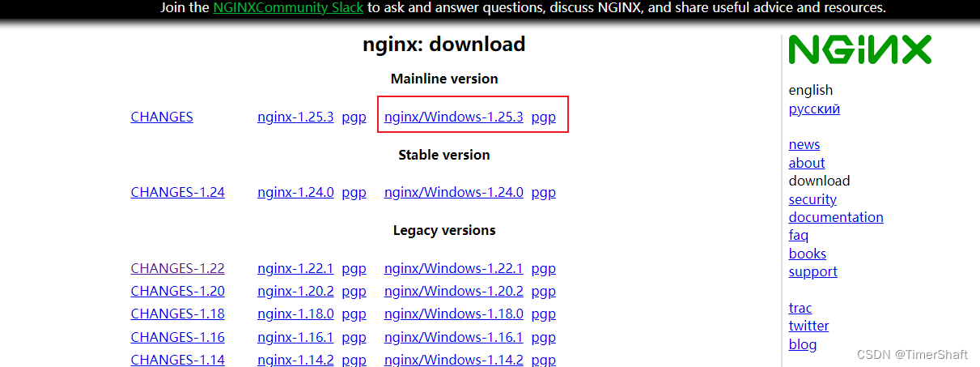Open pgp link beside nginx-1.16.1 source
This screenshot has width=980, height=367.
354,337
